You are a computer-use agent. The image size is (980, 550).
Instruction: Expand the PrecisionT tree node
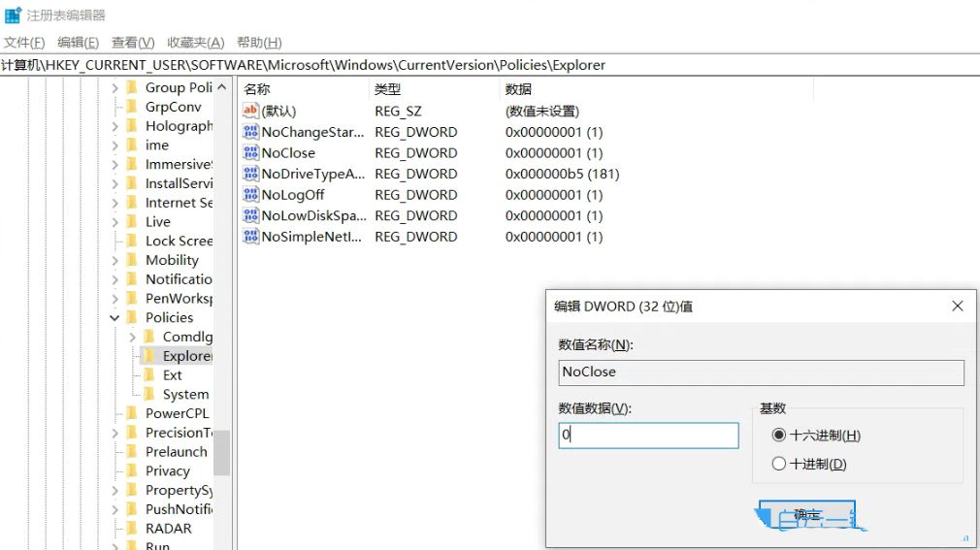tap(115, 434)
